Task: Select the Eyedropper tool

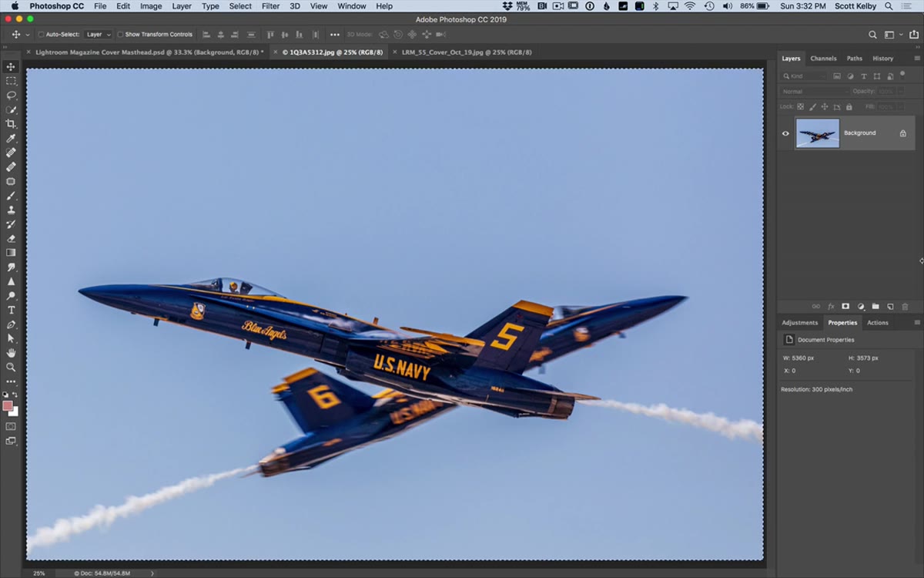Action: pyautogui.click(x=11, y=138)
